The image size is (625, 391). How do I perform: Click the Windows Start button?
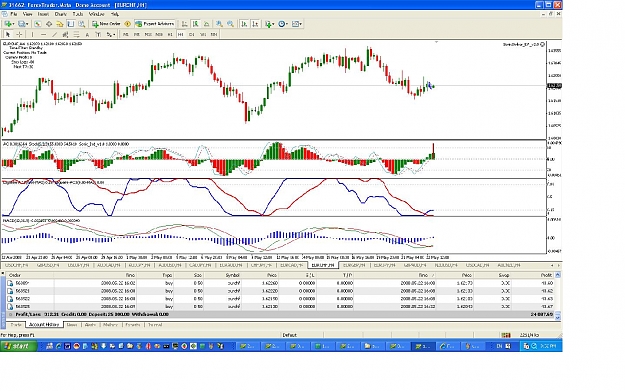(x=18, y=346)
